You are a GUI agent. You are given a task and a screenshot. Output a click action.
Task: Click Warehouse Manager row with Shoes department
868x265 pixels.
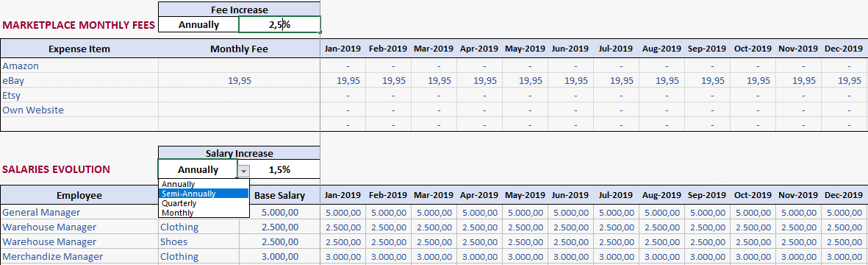pos(79,241)
